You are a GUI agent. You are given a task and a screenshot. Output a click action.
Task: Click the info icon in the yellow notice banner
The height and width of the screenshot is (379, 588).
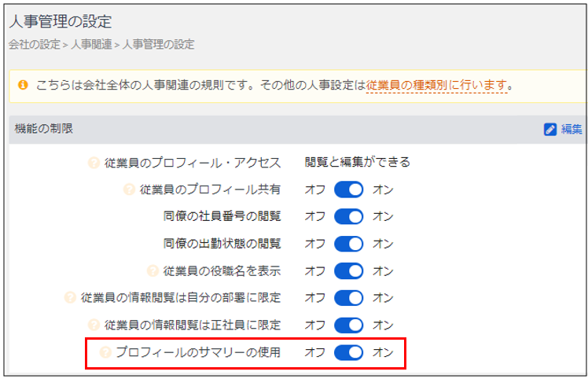pyautogui.click(x=23, y=83)
